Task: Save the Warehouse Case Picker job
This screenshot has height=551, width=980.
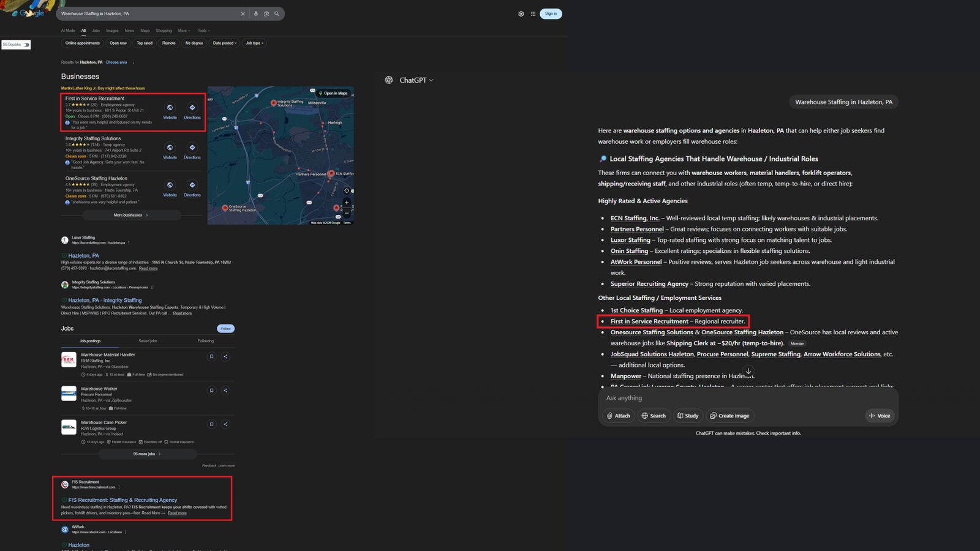Action: point(212,424)
